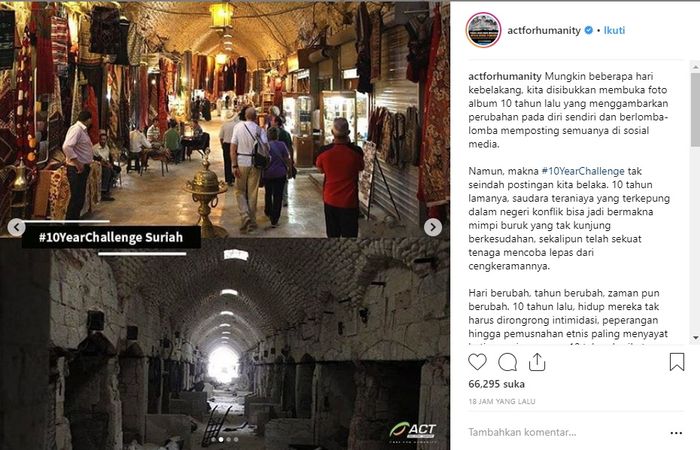Open actforhumanity username in caption
Viewport: 700px width, 450px height.
pos(505,76)
